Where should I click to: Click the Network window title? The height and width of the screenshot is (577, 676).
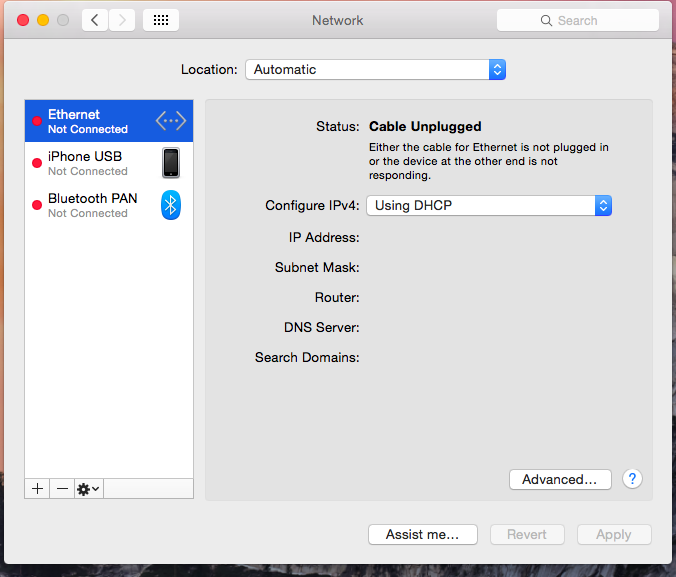click(x=338, y=20)
